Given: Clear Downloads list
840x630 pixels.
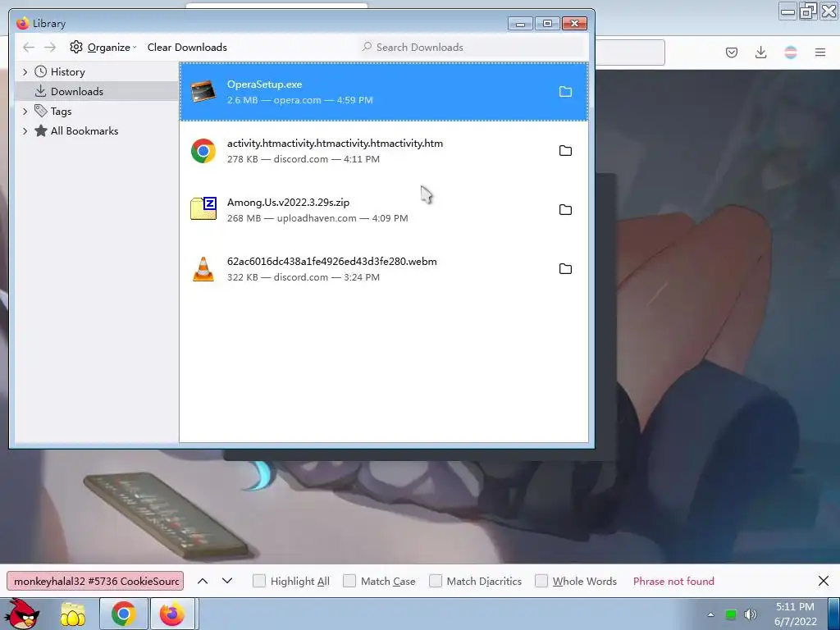Looking at the screenshot, I should click(187, 47).
